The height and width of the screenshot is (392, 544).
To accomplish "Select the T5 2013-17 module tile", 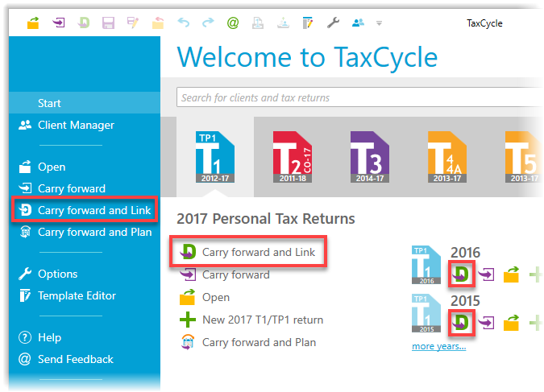I will (x=524, y=157).
